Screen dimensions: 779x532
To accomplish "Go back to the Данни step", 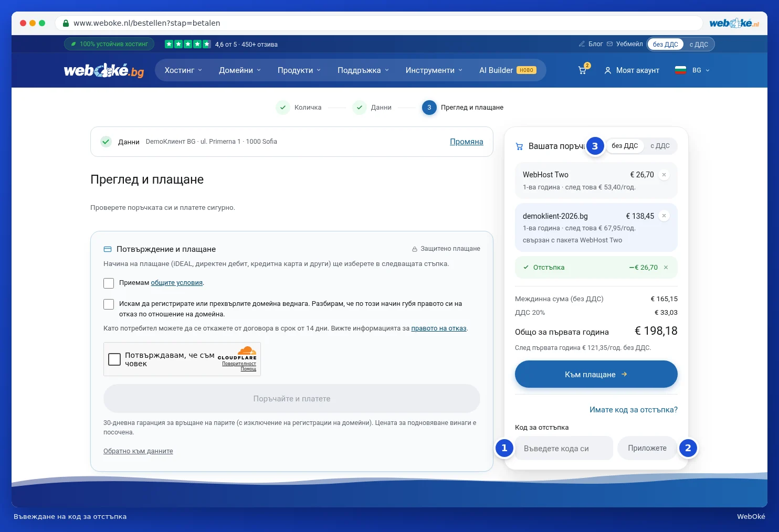I will click(372, 108).
